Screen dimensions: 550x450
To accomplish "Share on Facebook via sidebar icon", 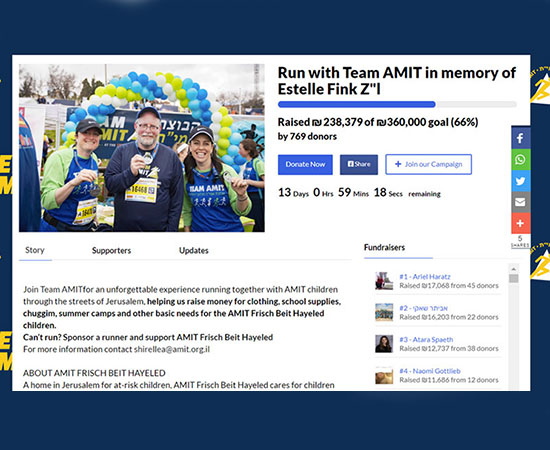I will pos(521,138).
